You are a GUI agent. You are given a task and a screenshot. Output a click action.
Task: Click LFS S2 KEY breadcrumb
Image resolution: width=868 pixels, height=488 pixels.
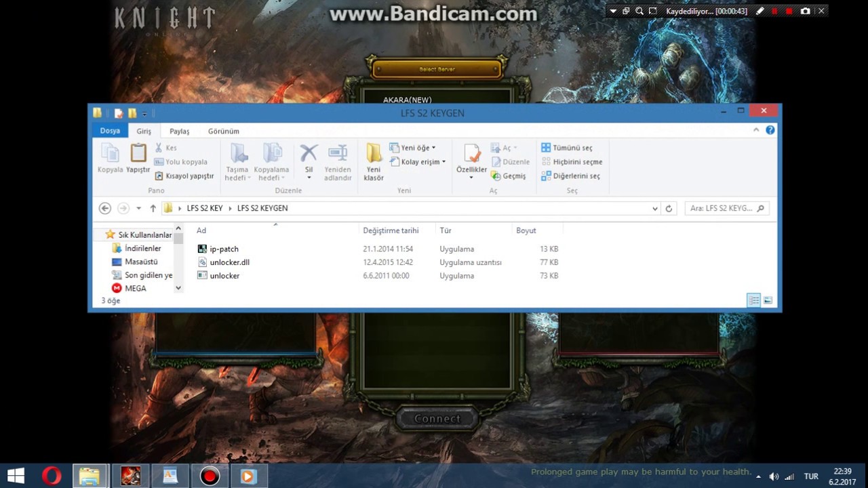pyautogui.click(x=205, y=209)
